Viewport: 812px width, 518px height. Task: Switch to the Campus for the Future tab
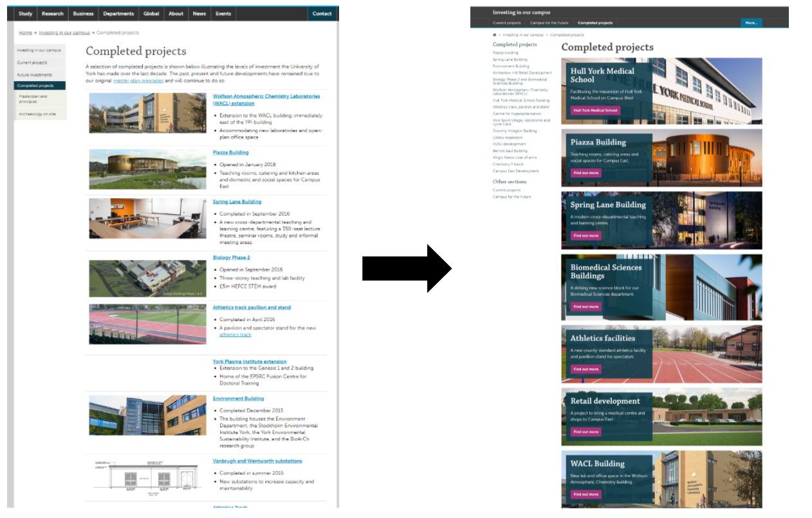[x=549, y=23]
